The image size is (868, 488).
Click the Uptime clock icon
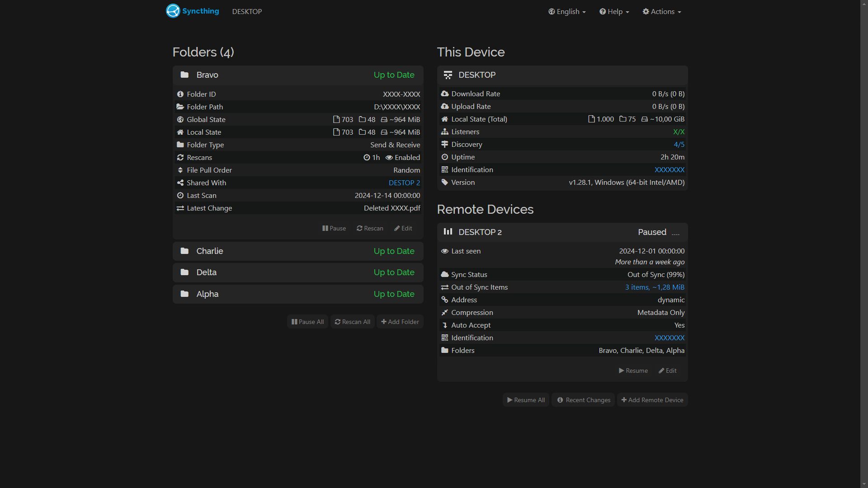[445, 157]
